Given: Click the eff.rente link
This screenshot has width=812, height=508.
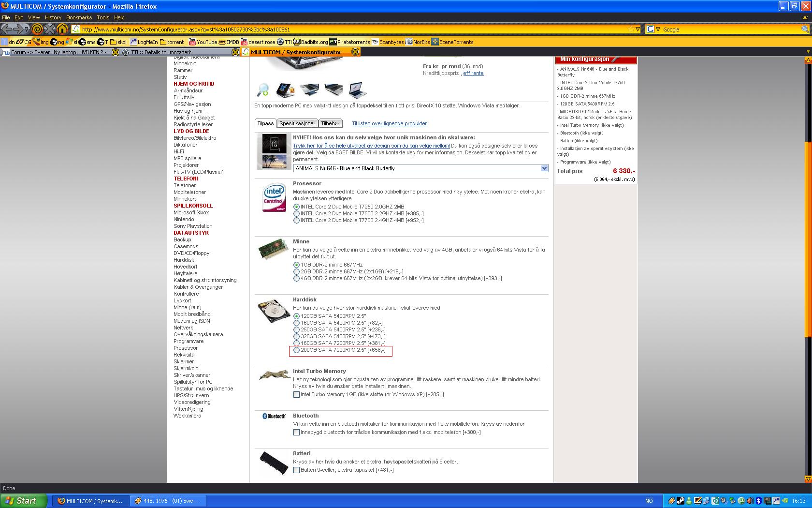Looking at the screenshot, I should click(x=473, y=74).
